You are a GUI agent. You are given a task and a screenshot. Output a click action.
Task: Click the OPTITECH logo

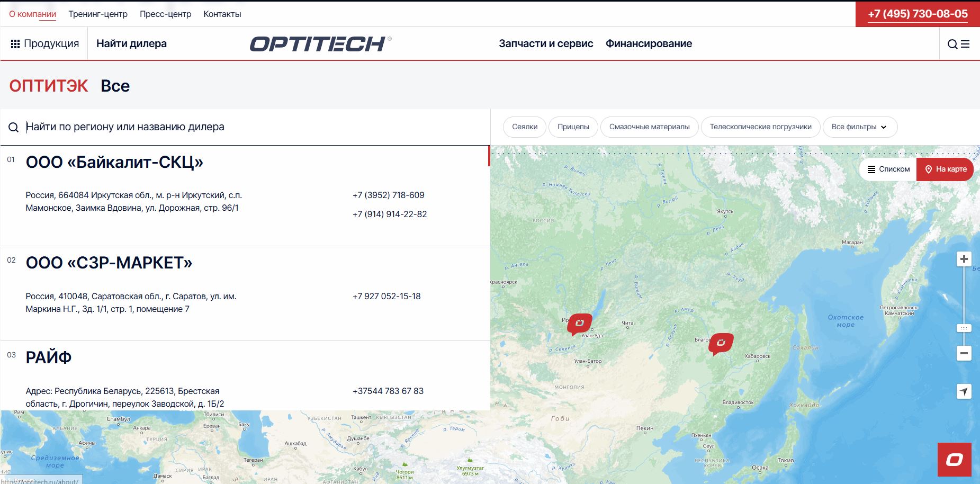point(320,44)
